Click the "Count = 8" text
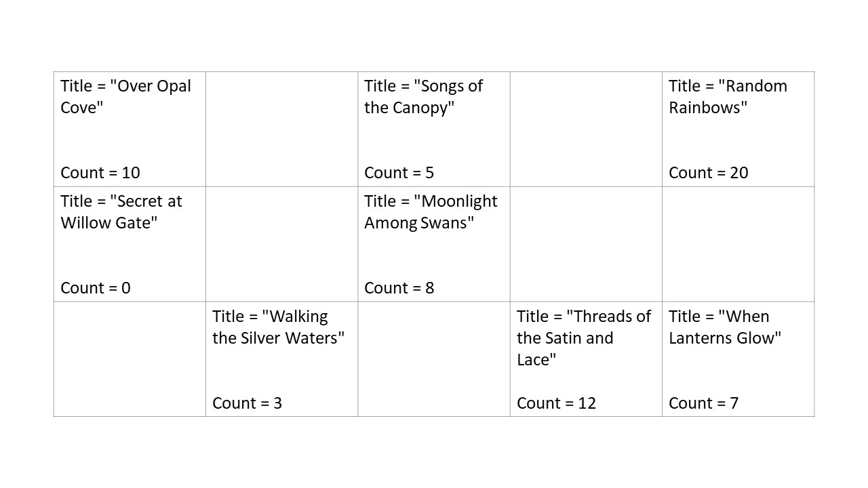The image size is (868, 488). (x=399, y=288)
